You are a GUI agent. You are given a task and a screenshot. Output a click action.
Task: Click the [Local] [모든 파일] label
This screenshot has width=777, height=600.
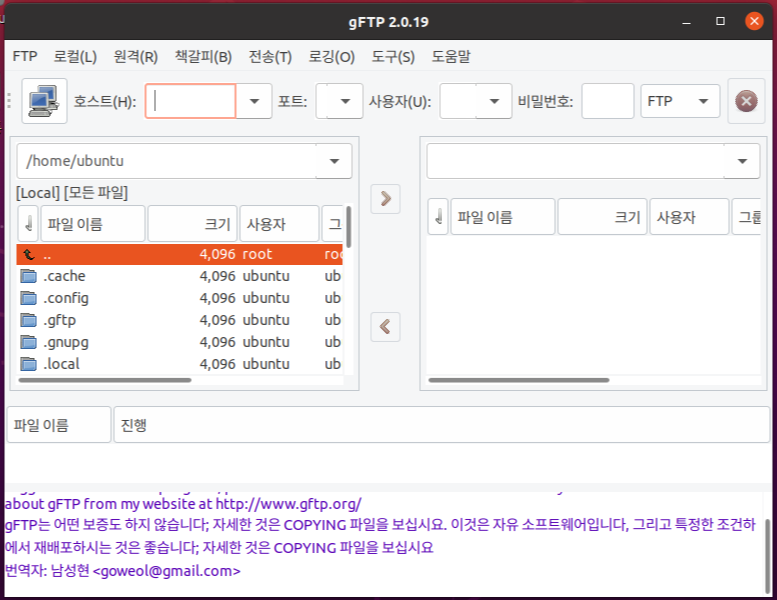(72, 193)
